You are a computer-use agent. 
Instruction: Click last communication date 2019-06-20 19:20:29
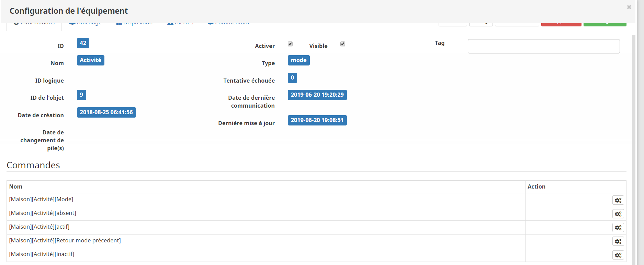tap(317, 95)
